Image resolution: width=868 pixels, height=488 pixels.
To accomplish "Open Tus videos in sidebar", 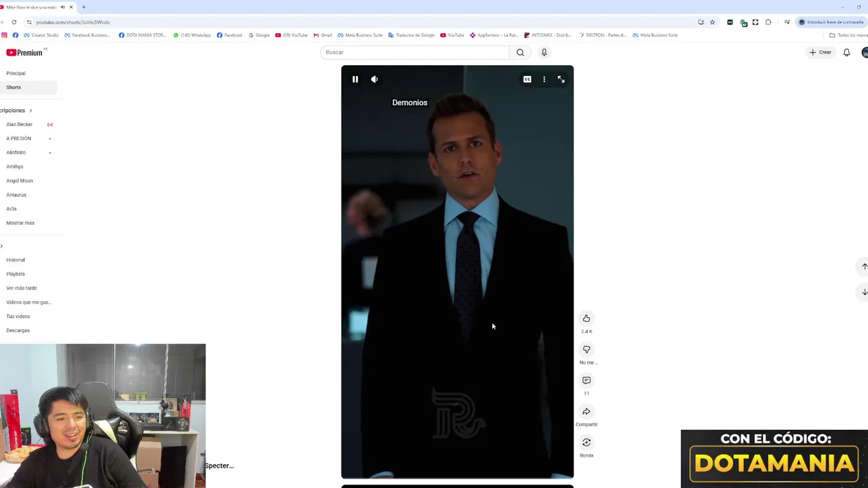I will click(x=18, y=317).
